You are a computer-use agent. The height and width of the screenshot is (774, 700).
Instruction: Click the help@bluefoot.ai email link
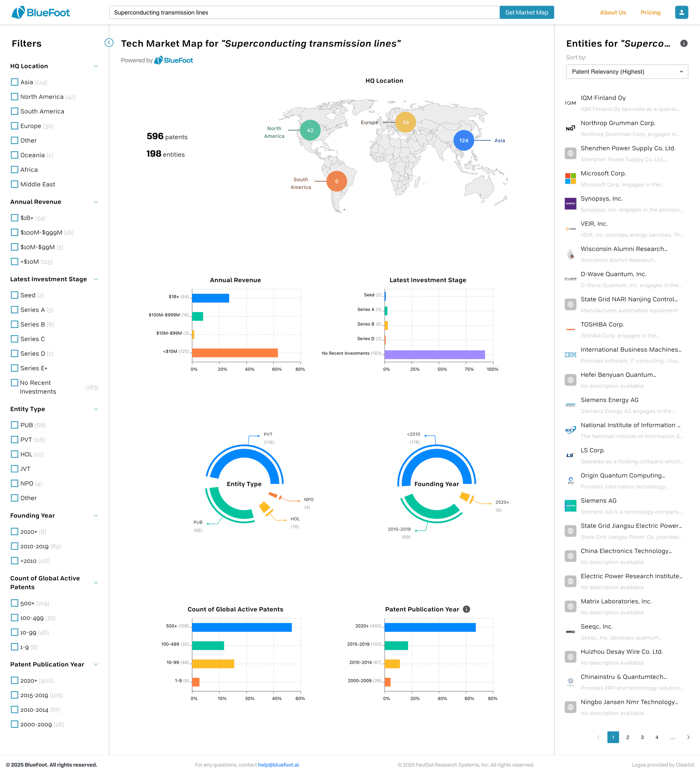[278, 765]
